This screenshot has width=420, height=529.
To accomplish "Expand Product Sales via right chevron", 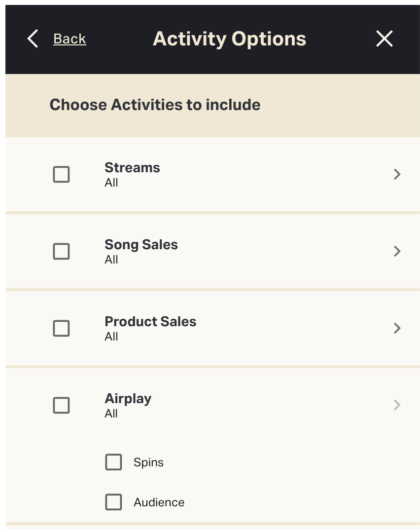I will (397, 328).
